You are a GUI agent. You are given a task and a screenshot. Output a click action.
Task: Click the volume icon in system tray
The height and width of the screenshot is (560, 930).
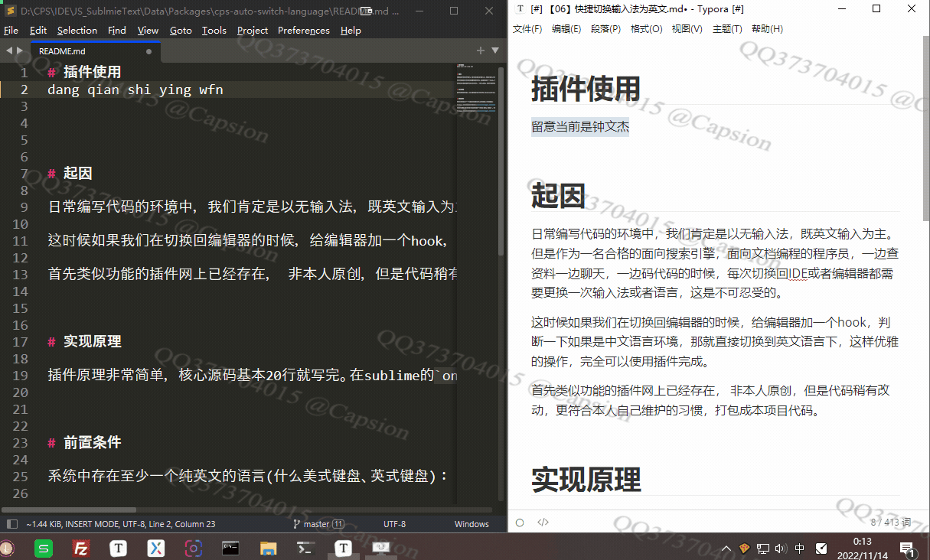[781, 548]
